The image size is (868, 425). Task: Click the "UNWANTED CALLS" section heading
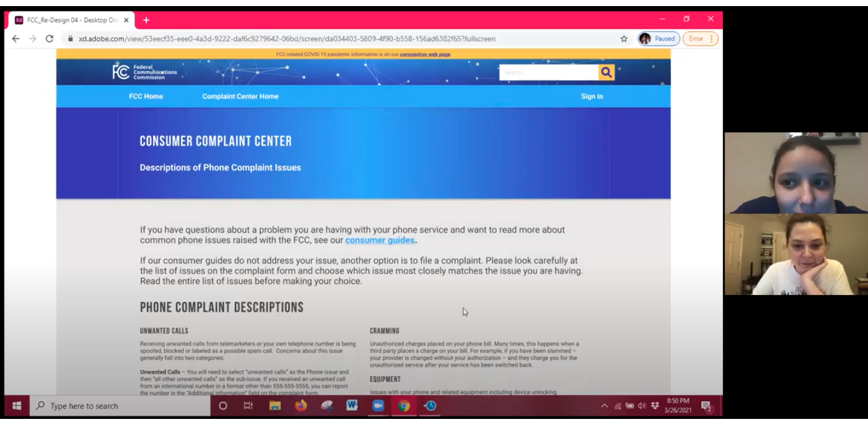click(164, 331)
